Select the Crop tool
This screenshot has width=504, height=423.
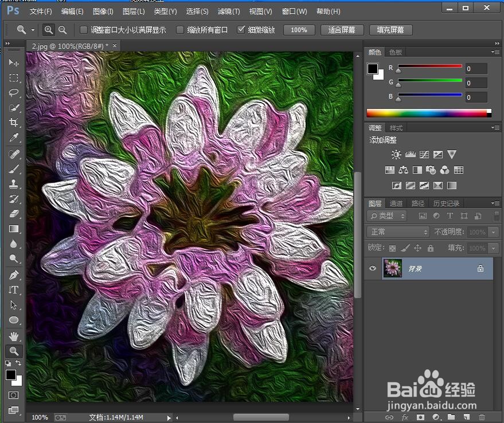point(14,123)
